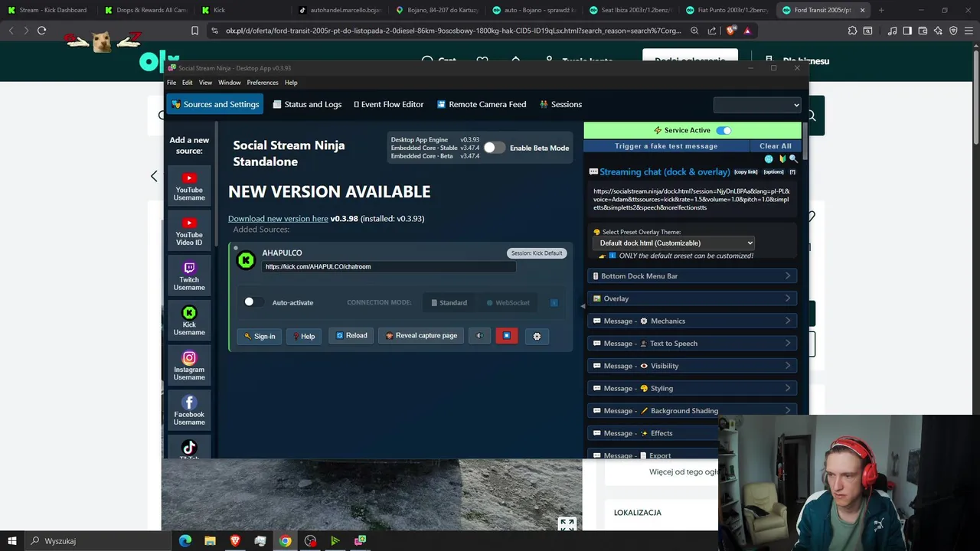Click the Clear All button
Screen dimensions: 980x551
click(x=776, y=146)
